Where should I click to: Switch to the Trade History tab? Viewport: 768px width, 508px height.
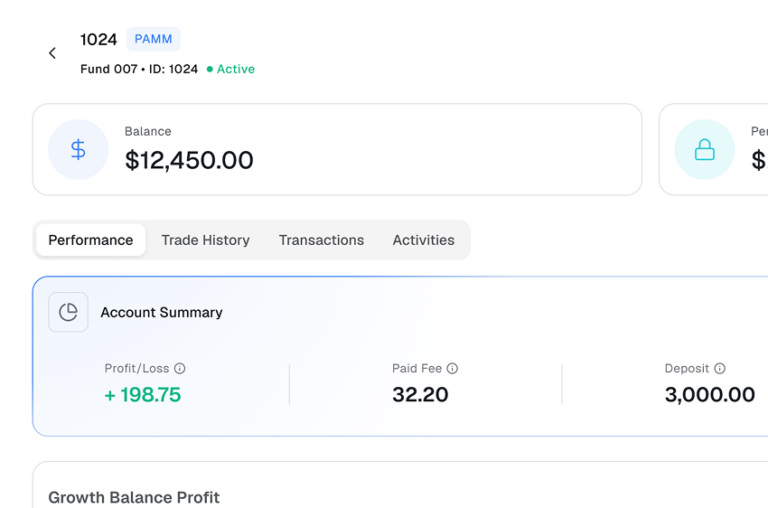206,240
